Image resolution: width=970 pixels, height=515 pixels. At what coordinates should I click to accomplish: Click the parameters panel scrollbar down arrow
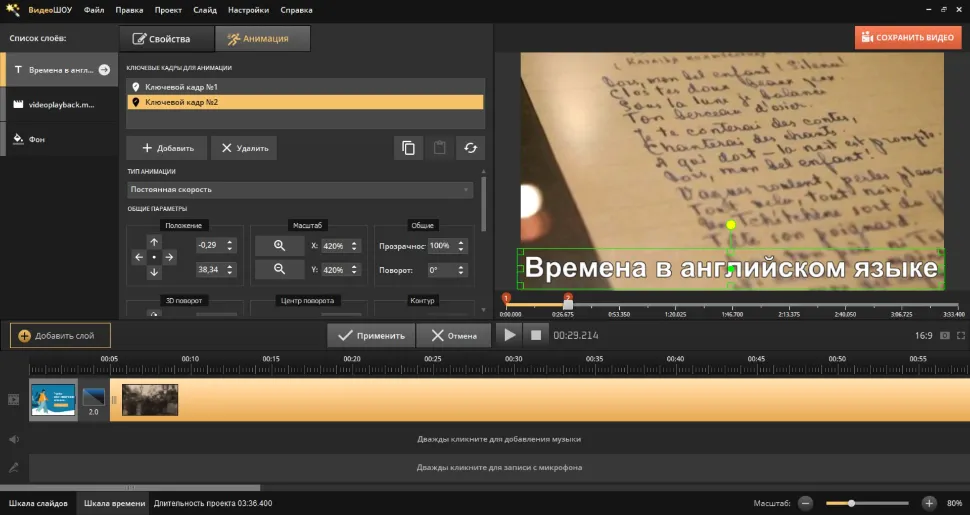pos(483,309)
